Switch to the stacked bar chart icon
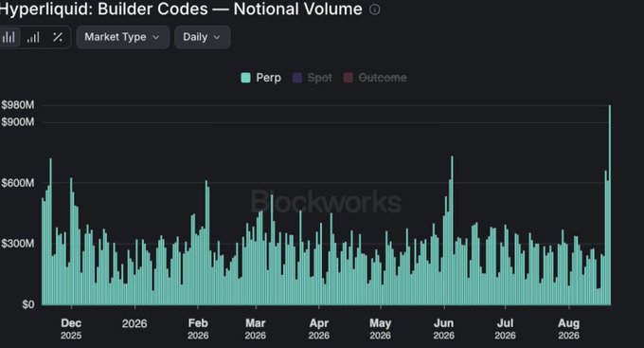 click(x=33, y=37)
